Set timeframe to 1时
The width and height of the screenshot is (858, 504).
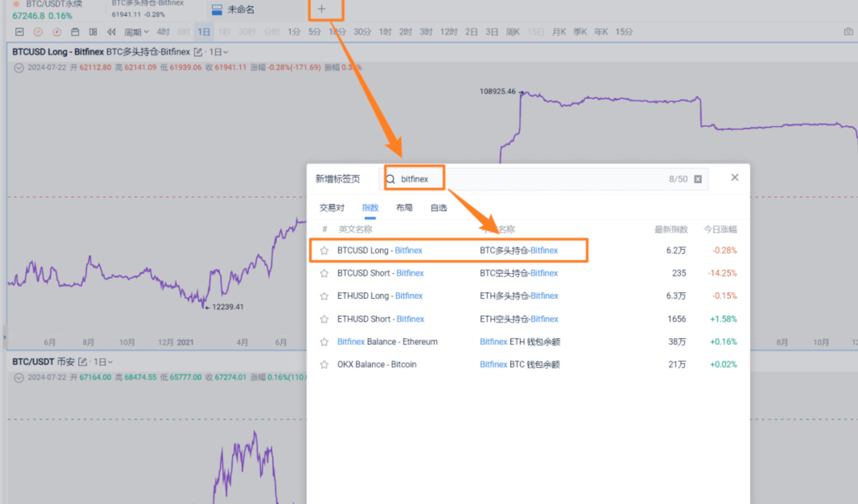coord(385,32)
